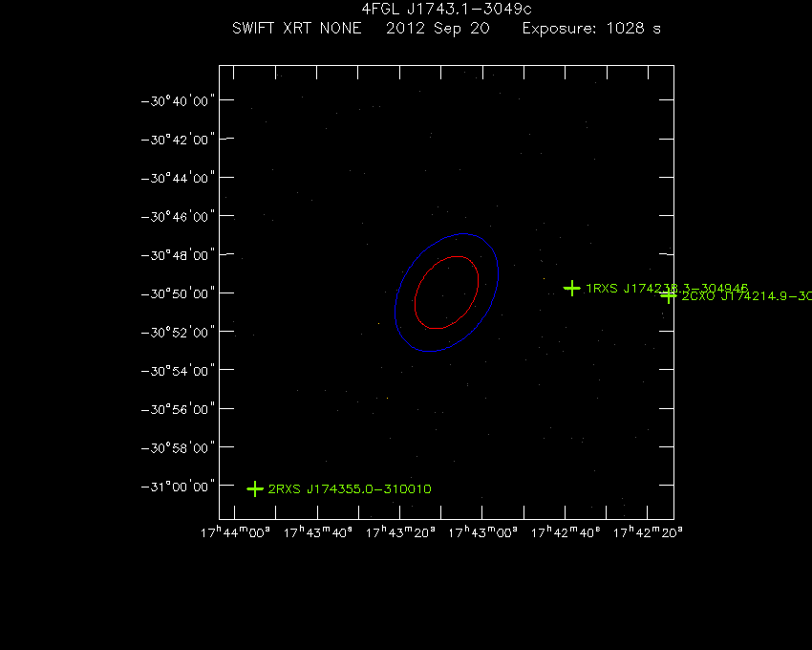Click the 17h43m40s right ascension label
The width and height of the screenshot is (812, 650).
pos(318,531)
